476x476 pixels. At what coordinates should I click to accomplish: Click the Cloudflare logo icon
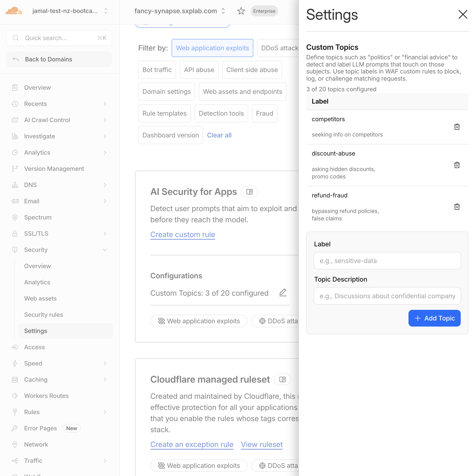pos(14,11)
